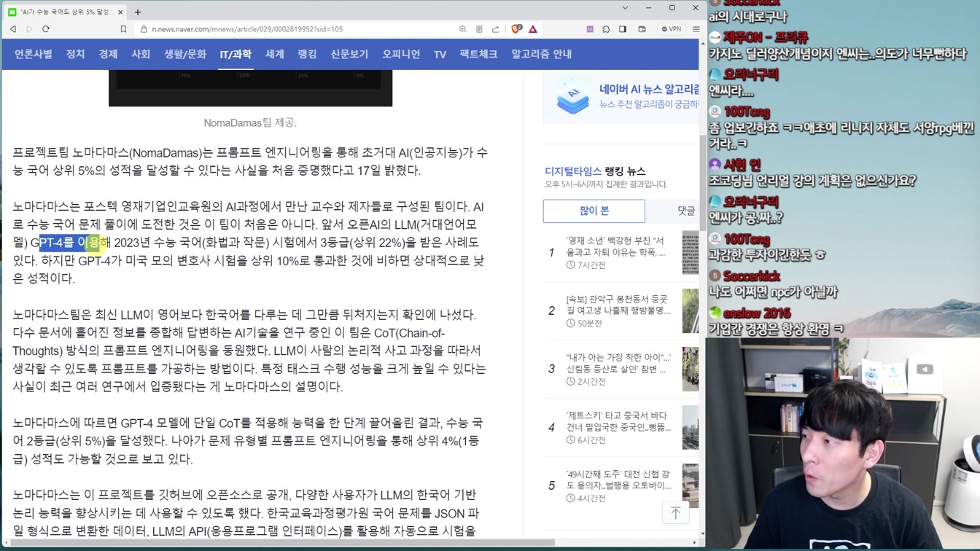Click the horizontal scrollbar at bottom
The width and height of the screenshot is (980, 551).
click(x=284, y=543)
